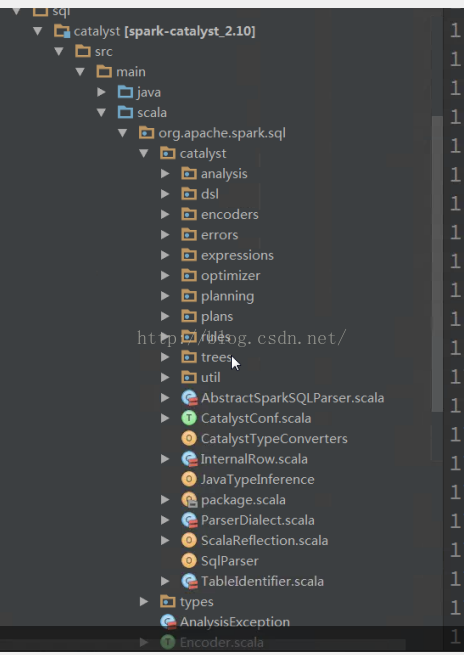This screenshot has height=655, width=464.
Task: Click the optimizer package icon
Action: coord(189,275)
